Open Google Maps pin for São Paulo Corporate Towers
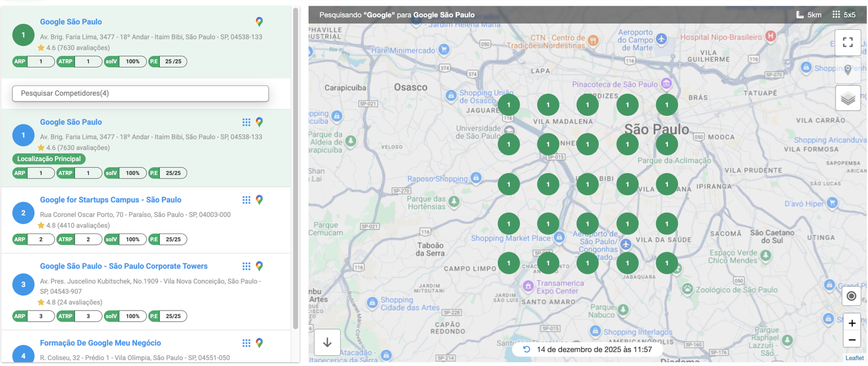The image size is (868, 366). [x=259, y=266]
